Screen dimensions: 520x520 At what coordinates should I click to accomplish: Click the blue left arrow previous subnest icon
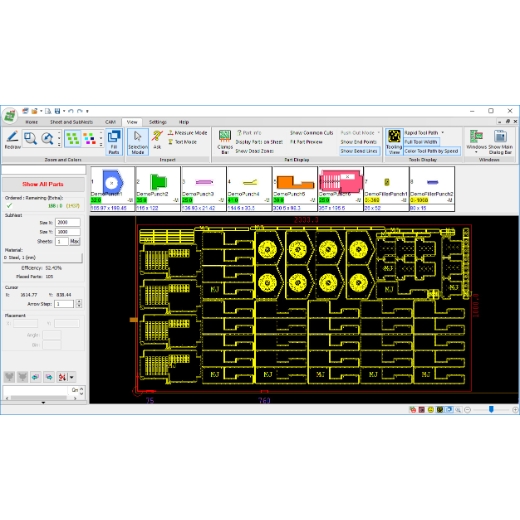click(36, 377)
